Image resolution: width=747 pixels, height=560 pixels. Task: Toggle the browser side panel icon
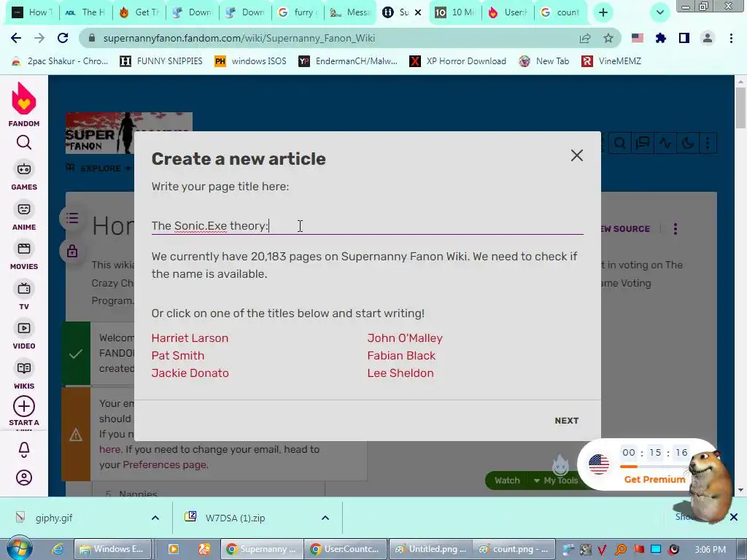[684, 38]
